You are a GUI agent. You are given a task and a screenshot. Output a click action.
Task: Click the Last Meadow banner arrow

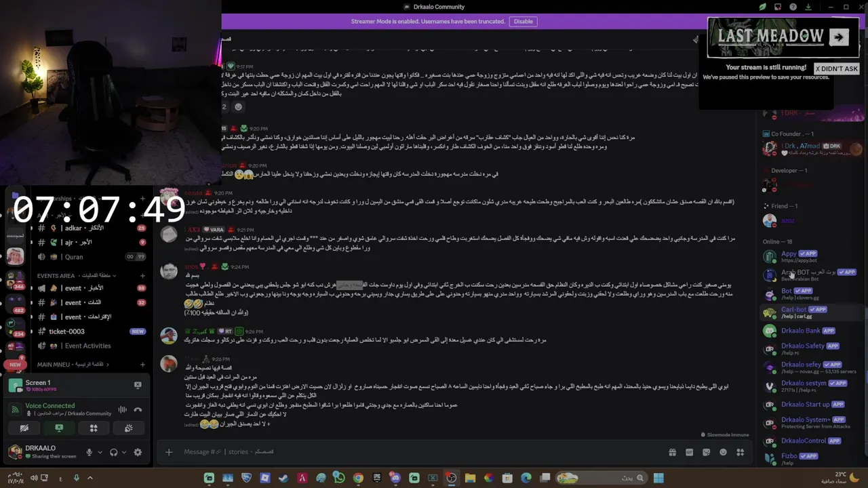click(x=839, y=37)
